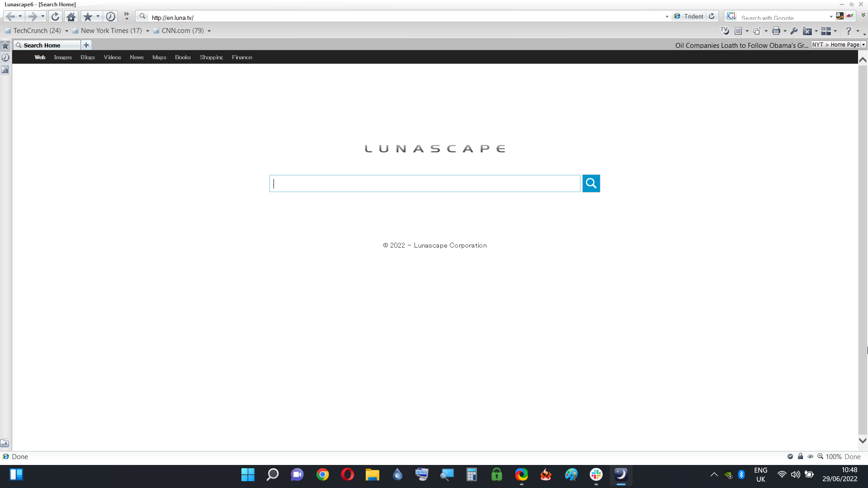Go back with the Back arrow
Viewport: 868px width, 488px height.
[10, 17]
